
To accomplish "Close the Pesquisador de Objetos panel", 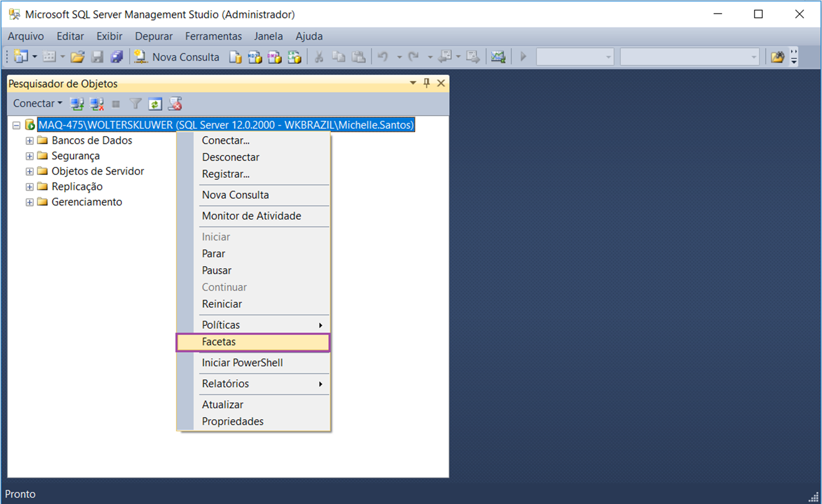I will click(x=441, y=83).
